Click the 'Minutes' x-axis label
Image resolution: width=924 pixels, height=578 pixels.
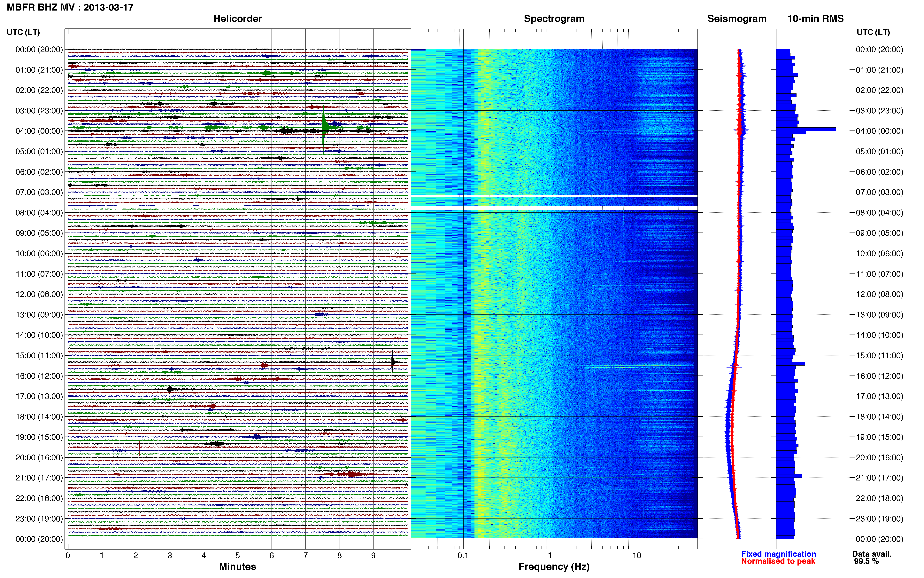tap(238, 566)
